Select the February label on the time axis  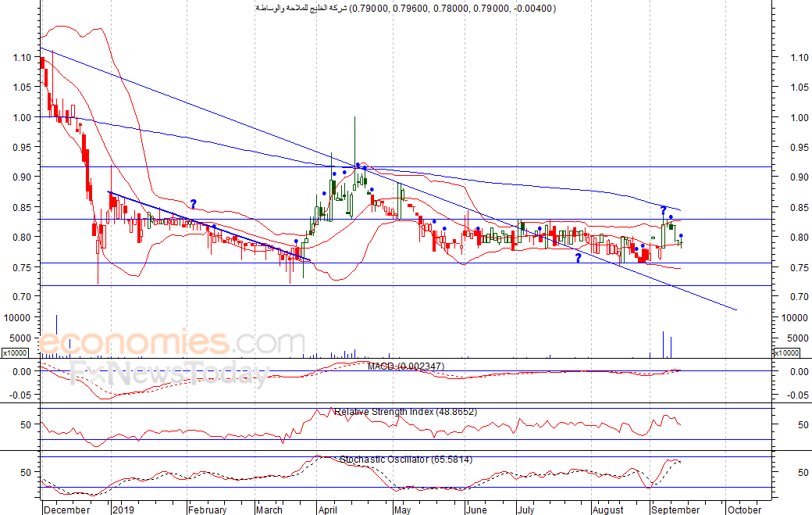tap(207, 510)
